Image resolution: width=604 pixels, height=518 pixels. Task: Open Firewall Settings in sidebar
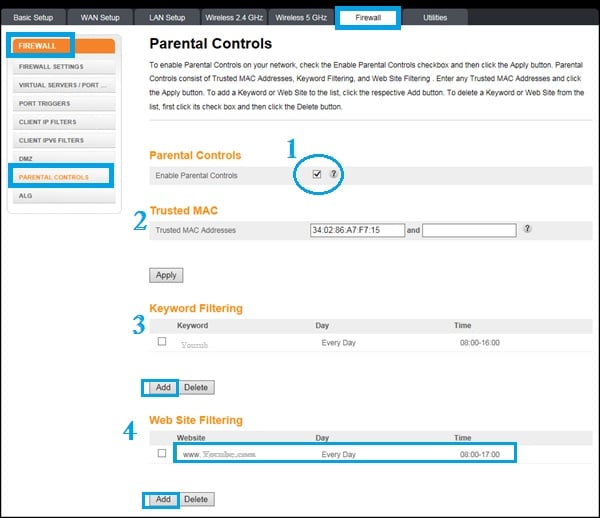point(57,67)
